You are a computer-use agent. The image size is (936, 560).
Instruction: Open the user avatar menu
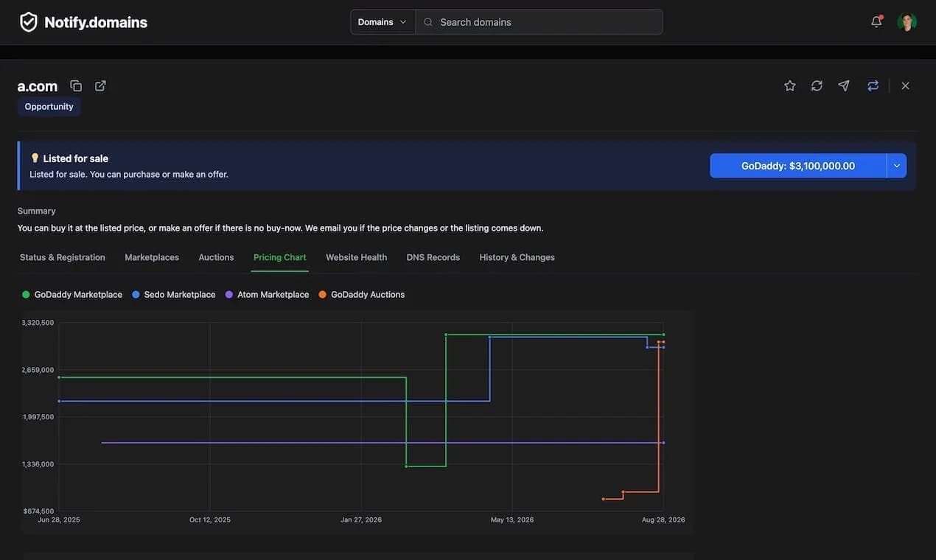(x=907, y=22)
